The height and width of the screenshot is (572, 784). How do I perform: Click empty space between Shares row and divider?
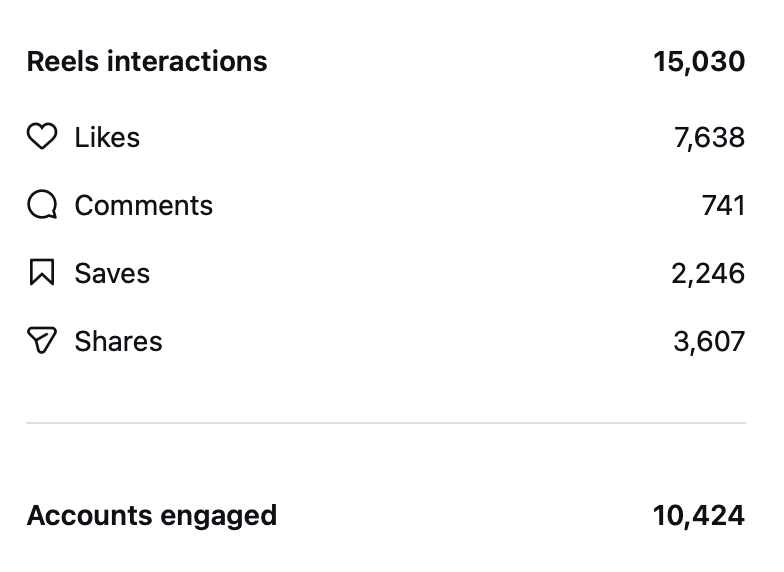coord(385,385)
